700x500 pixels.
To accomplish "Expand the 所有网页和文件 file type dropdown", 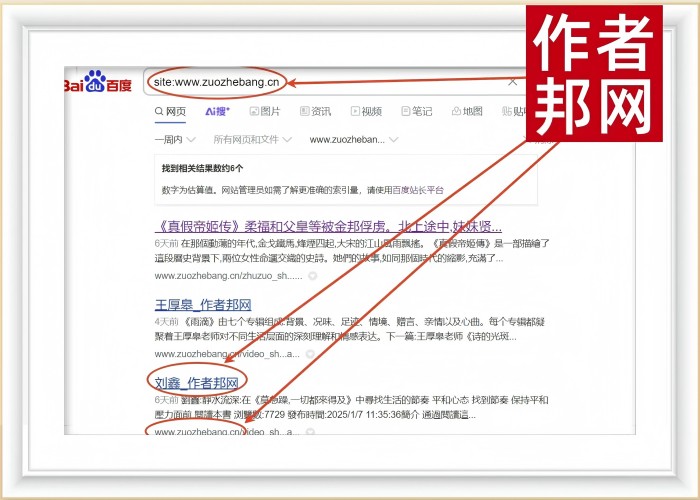I will tap(252, 140).
